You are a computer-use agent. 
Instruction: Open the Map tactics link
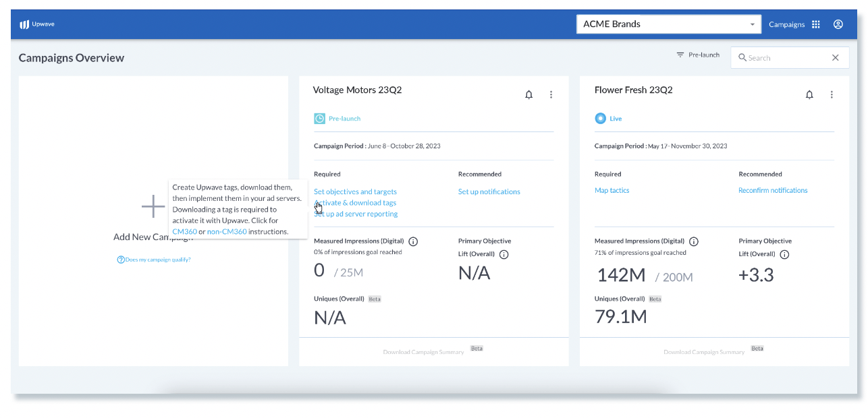(x=612, y=190)
